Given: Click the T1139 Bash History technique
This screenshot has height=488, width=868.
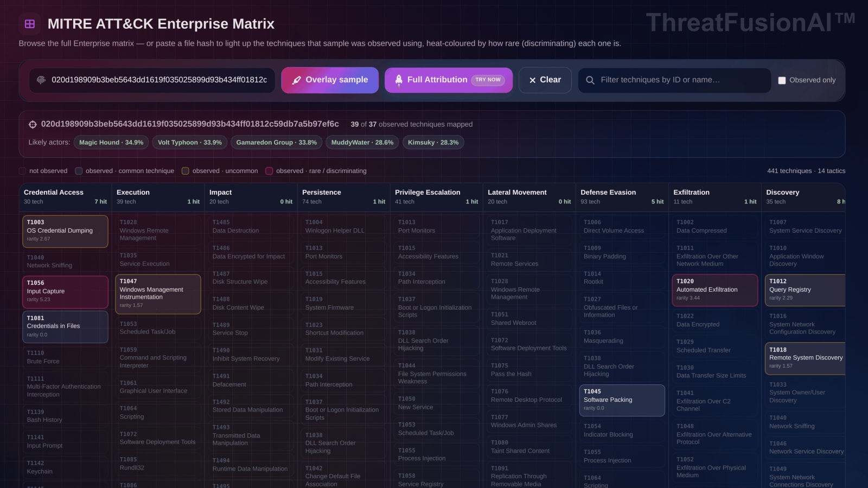Looking at the screenshot, I should [x=65, y=416].
